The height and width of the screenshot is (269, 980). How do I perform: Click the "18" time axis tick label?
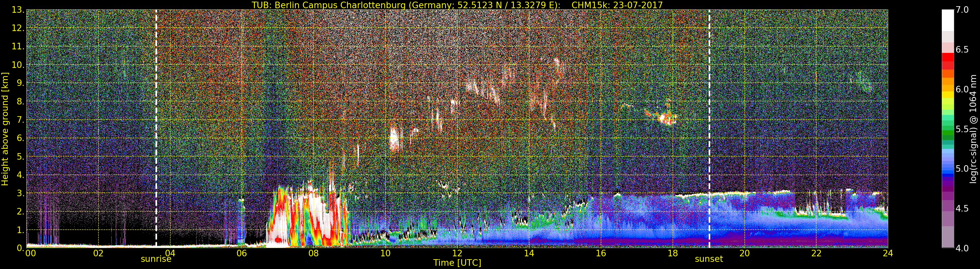673,253
